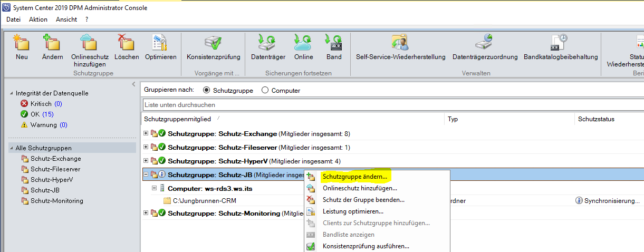Click the folder icon beside C:\Jungbrunnen-CRM

(167, 201)
